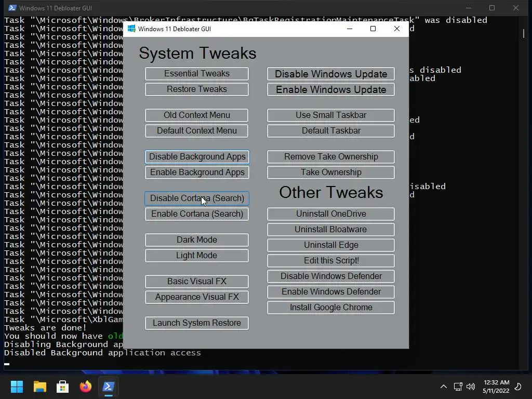Minimize the Debloater GUI dialog
This screenshot has height=399, width=532.
(350, 29)
